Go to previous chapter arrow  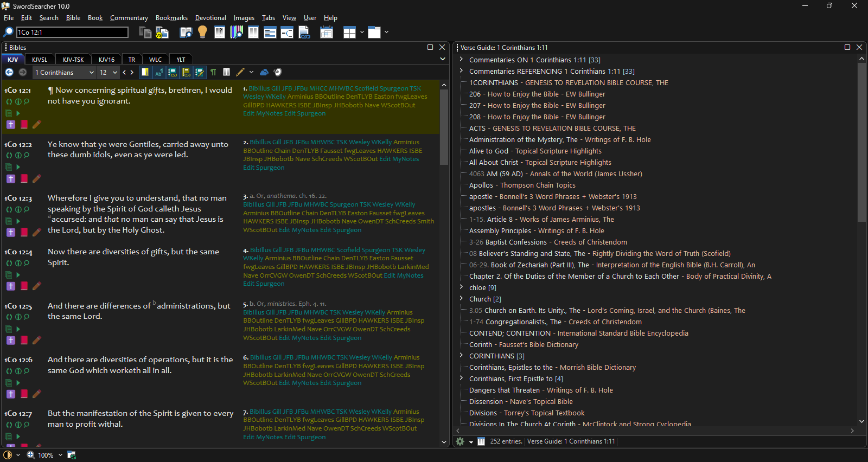pos(124,72)
